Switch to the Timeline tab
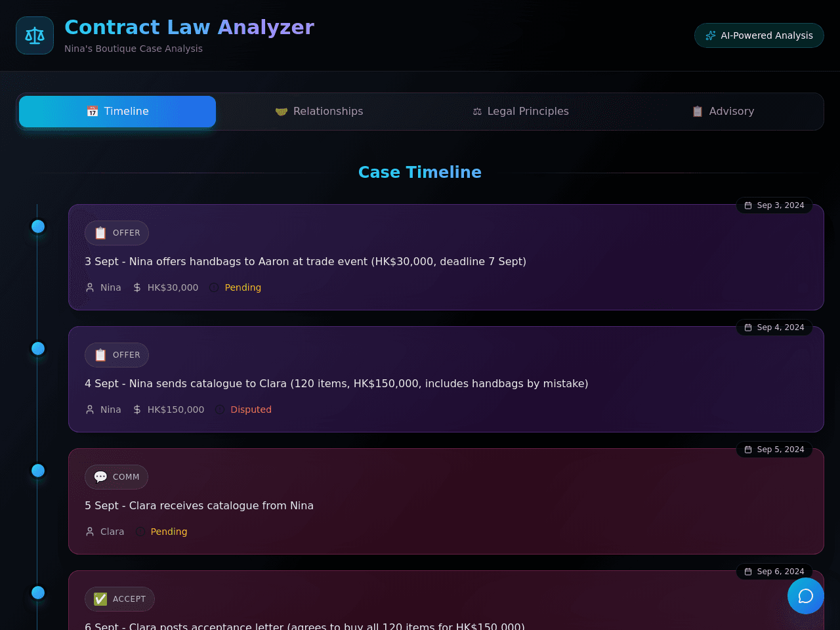This screenshot has width=840, height=630. (x=117, y=112)
